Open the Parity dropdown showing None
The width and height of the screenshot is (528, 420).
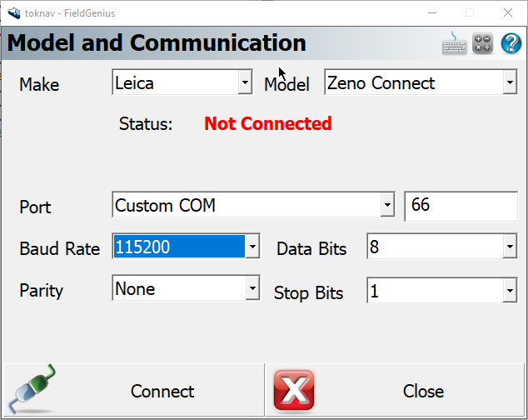pyautogui.click(x=252, y=289)
